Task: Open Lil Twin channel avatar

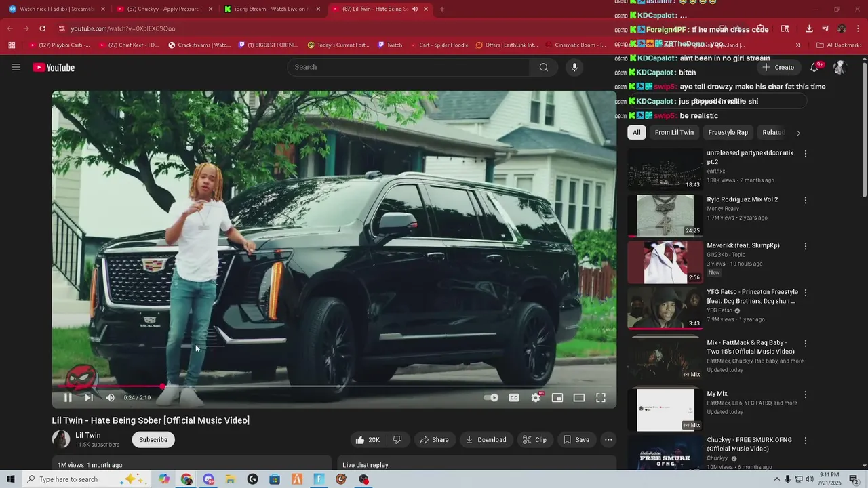Action: 61,439
